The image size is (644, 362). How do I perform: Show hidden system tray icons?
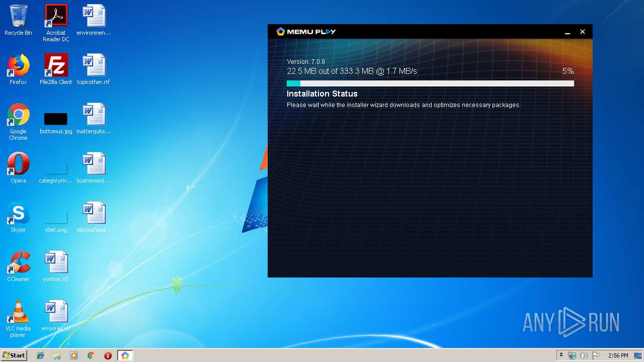pyautogui.click(x=561, y=355)
